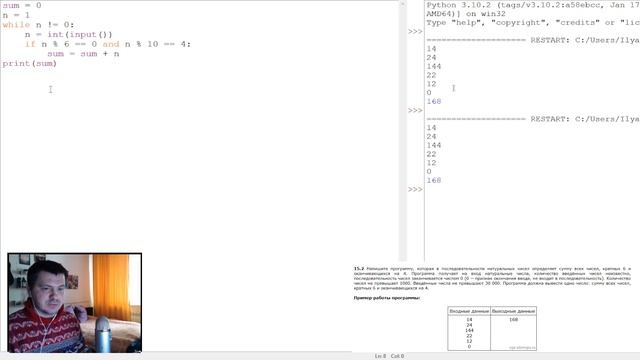Click input 24 under the second RESTART
The width and height of the screenshot is (640, 360).
coord(431,137)
